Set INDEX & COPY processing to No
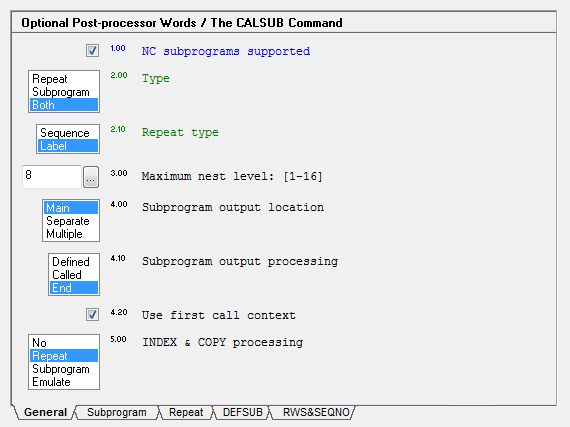This screenshot has width=570, height=427. point(64,343)
